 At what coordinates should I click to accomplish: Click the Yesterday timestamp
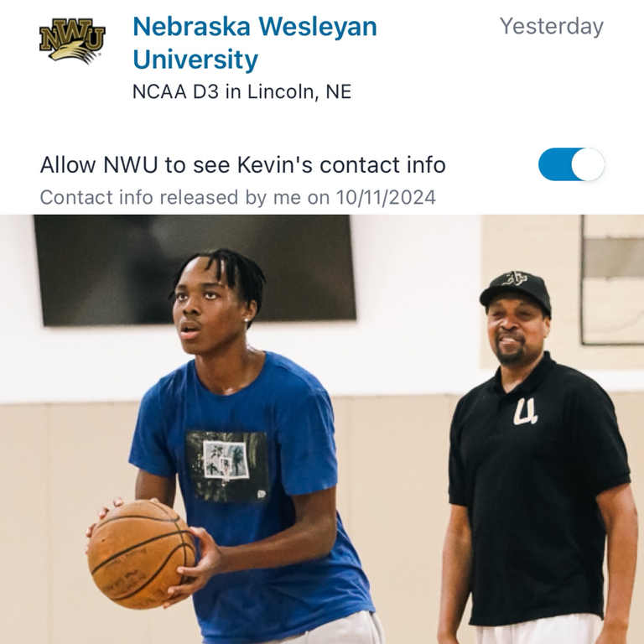[x=552, y=26]
